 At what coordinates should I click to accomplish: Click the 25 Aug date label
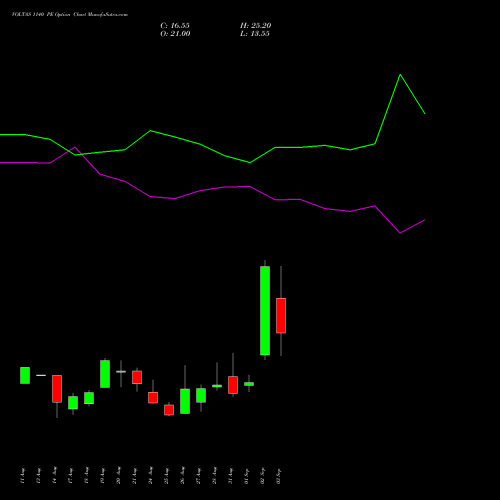click(167, 476)
